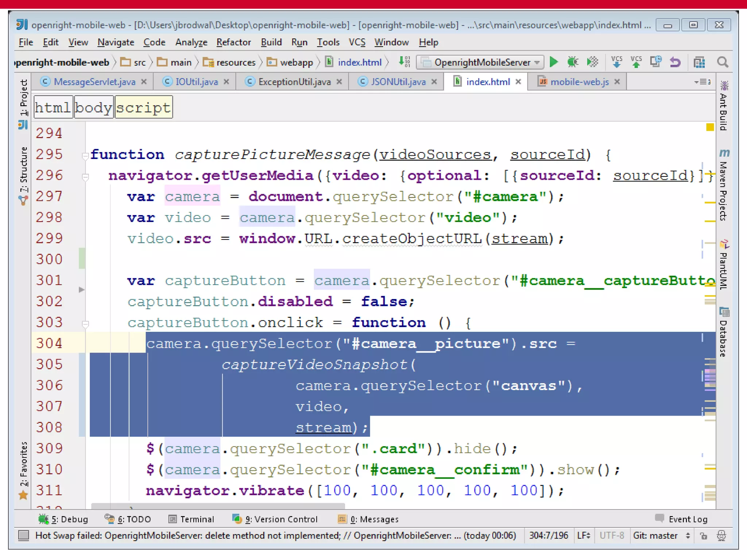Click the search magnifier icon
This screenshot has height=560, width=747.
click(723, 62)
